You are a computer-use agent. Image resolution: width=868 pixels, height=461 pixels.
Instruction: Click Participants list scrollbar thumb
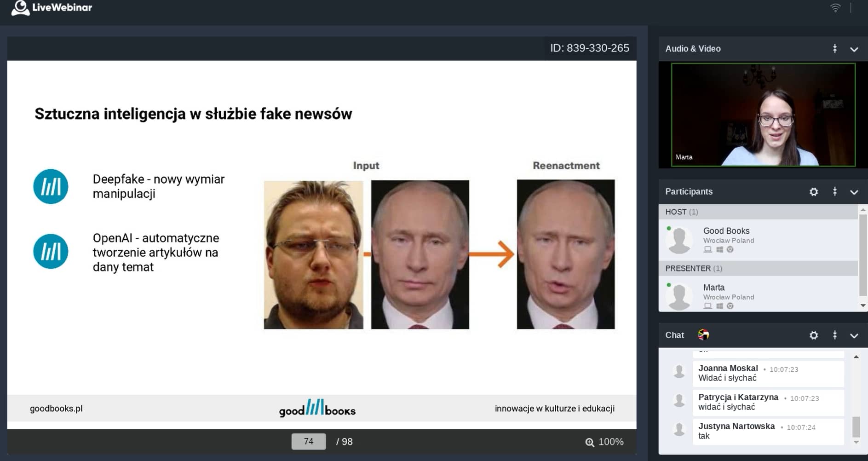tap(863, 254)
